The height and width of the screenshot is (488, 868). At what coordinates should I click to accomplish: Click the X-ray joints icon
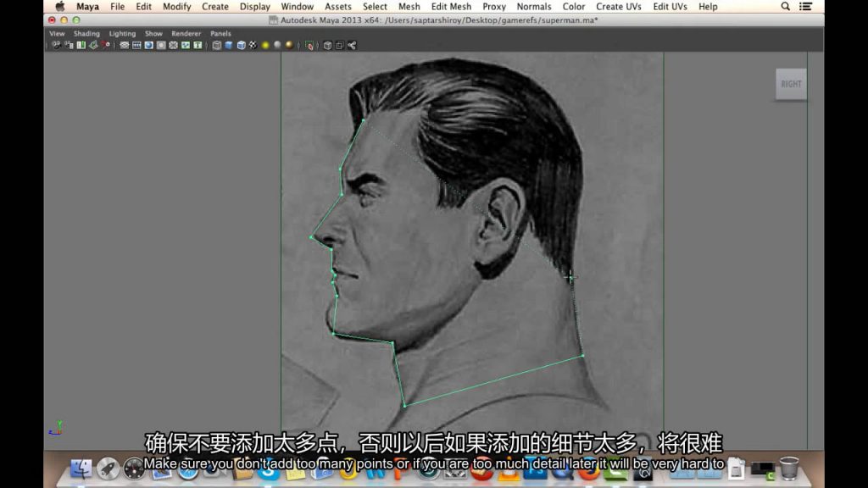(x=352, y=46)
